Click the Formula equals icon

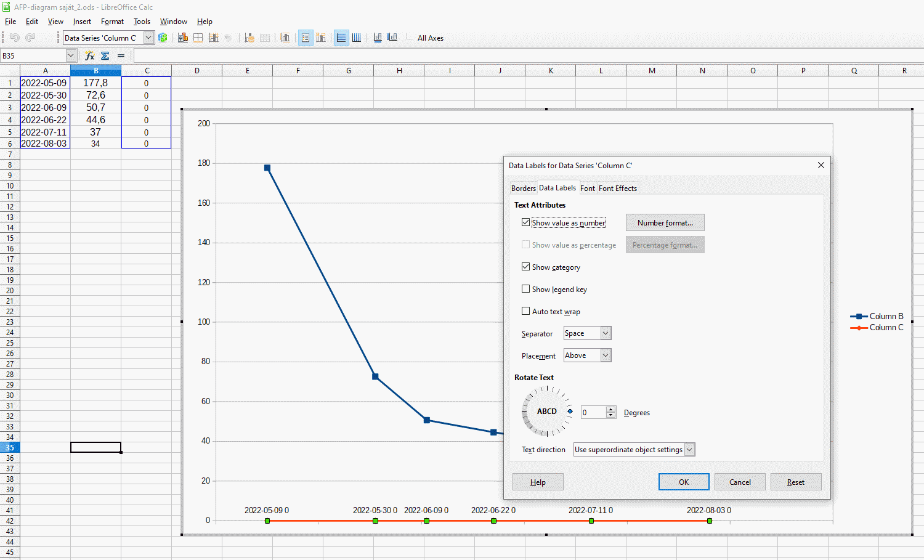[121, 55]
